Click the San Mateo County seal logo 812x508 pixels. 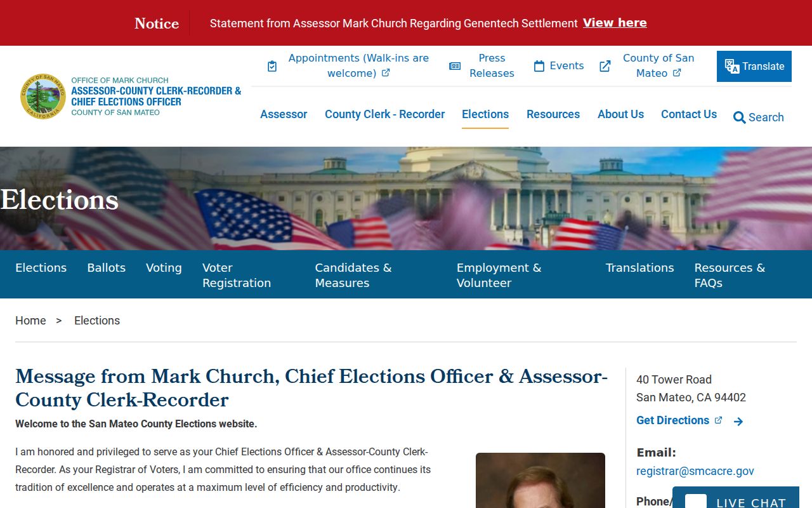coord(43,97)
